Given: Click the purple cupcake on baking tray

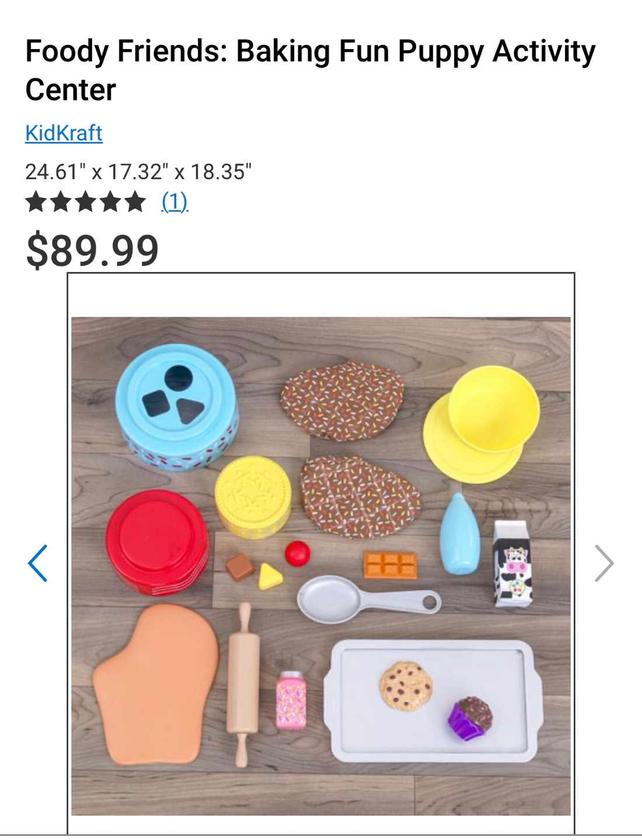Looking at the screenshot, I should tap(469, 719).
